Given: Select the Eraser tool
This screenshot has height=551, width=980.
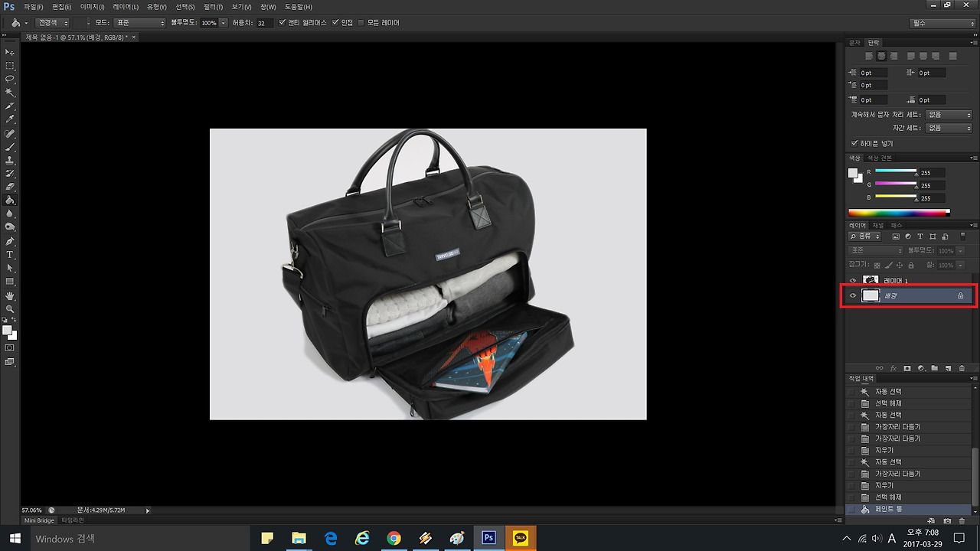Looking at the screenshot, I should pyautogui.click(x=10, y=187).
